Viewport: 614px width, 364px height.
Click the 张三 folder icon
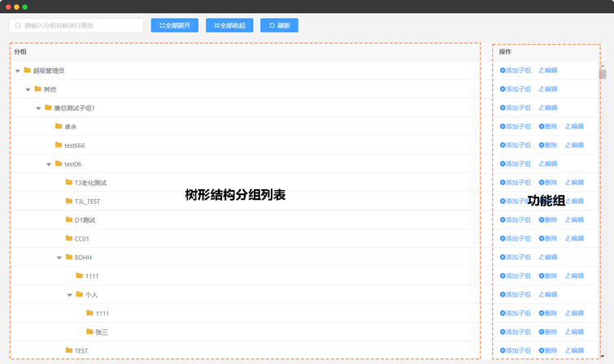[x=89, y=331]
